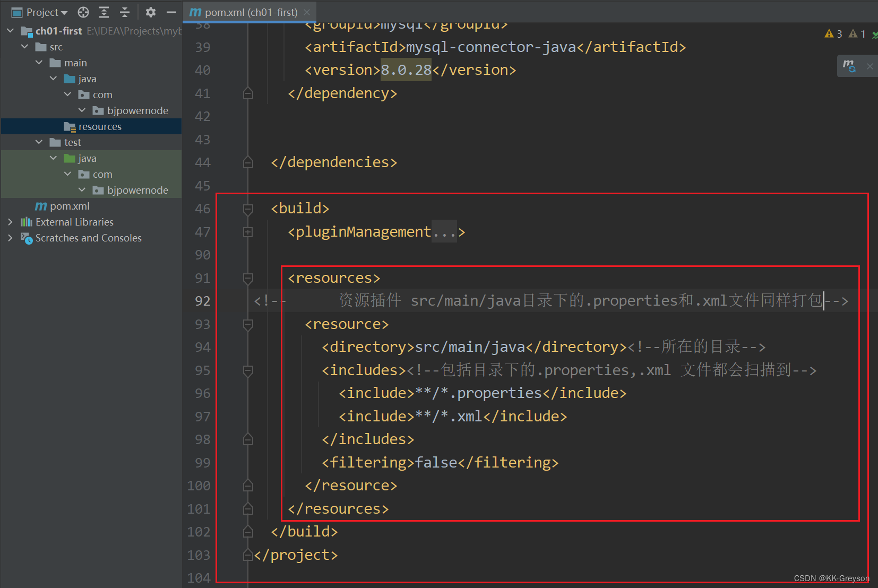Image resolution: width=878 pixels, height=588 pixels.
Task: Click the **/*.xml include text
Action: tap(449, 417)
